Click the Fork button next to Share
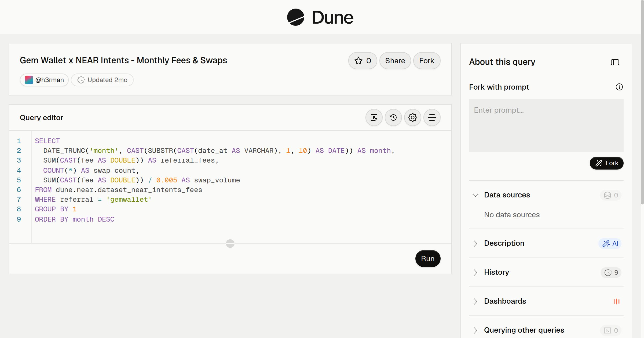This screenshot has height=338, width=644. coord(427,61)
